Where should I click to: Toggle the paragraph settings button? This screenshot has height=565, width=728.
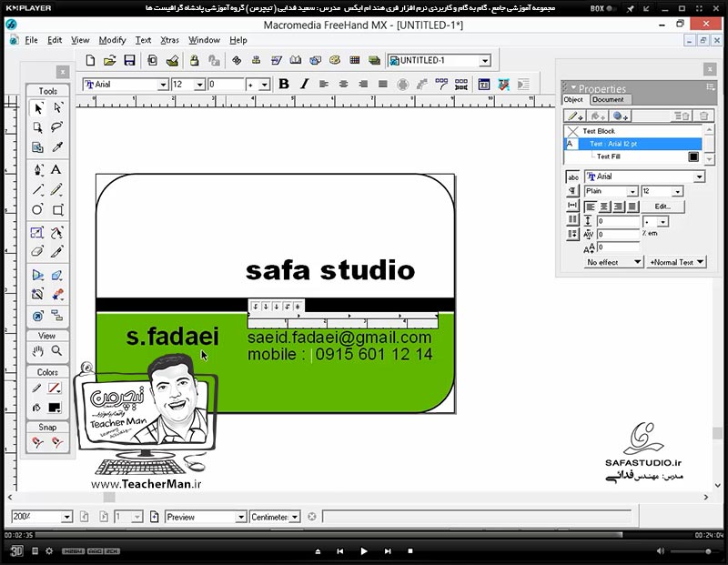(573, 191)
